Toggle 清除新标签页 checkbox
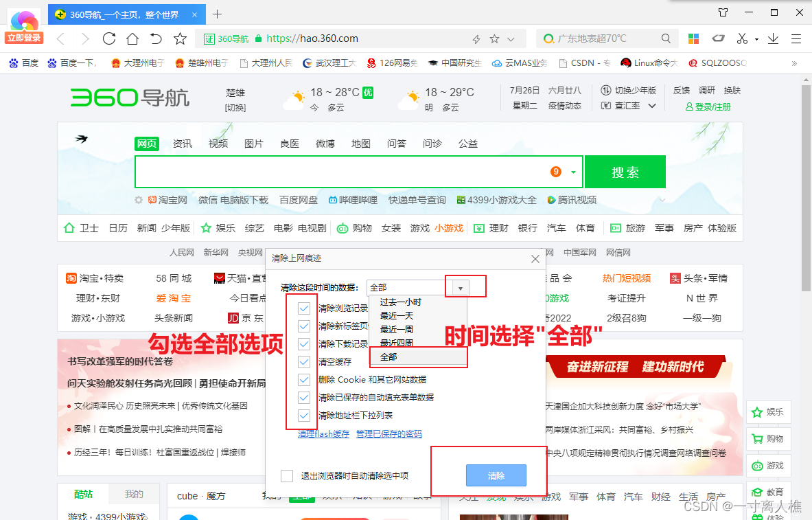This screenshot has height=520, width=812. tap(304, 326)
